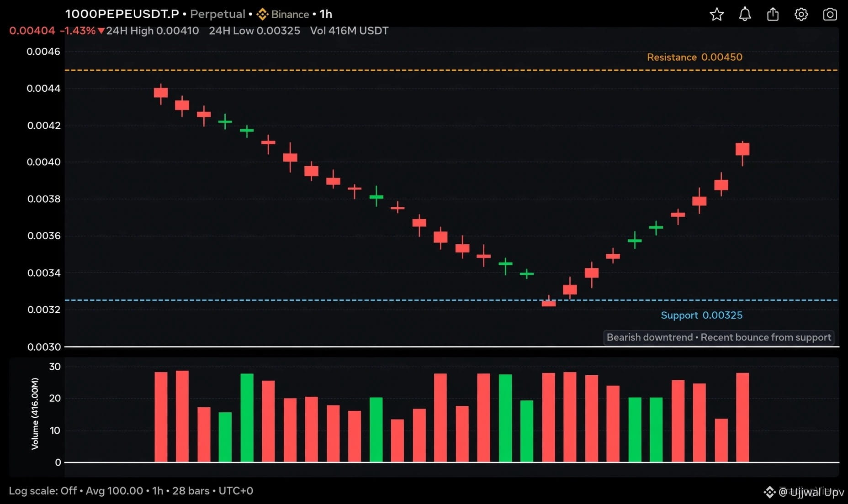Click the Vol 416M USDT stat

(349, 31)
